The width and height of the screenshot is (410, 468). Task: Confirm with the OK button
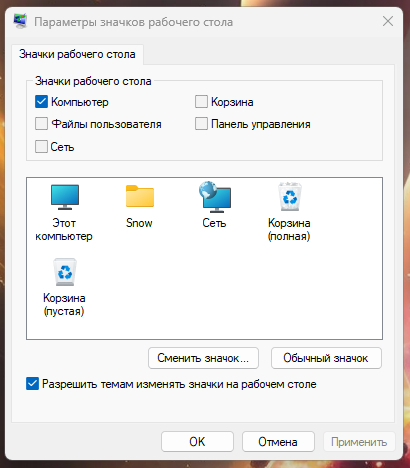[197, 442]
